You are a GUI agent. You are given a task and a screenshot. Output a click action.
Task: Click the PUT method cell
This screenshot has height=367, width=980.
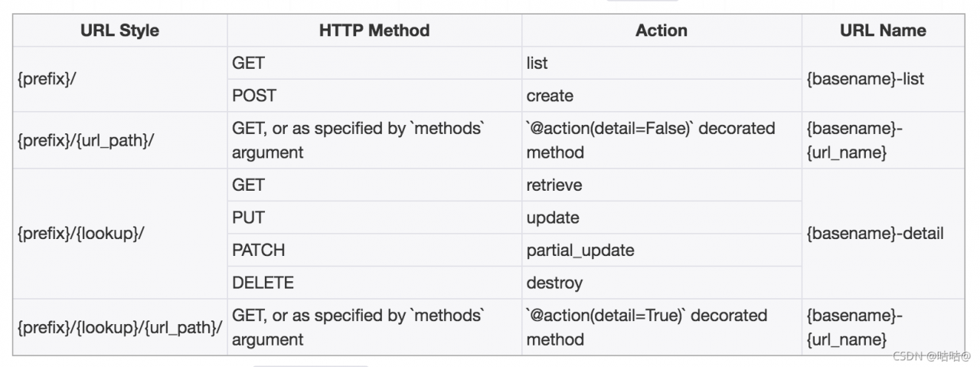[x=374, y=218]
